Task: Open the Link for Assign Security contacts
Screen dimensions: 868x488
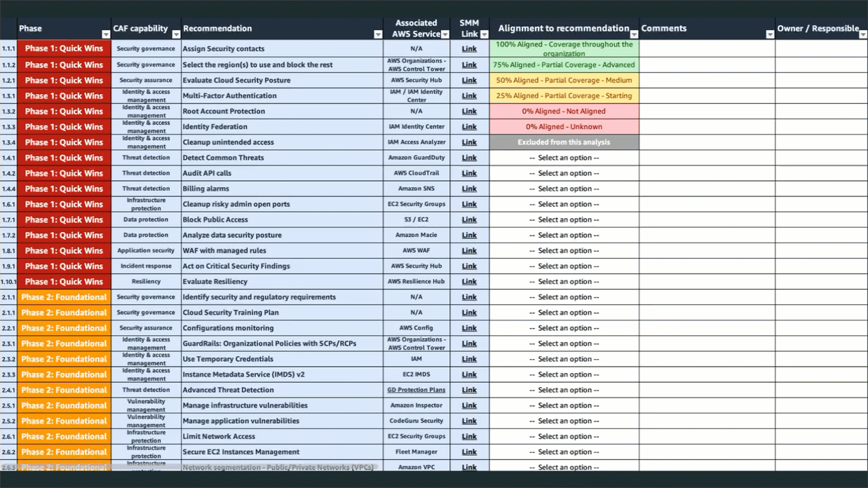Action: [x=469, y=49]
